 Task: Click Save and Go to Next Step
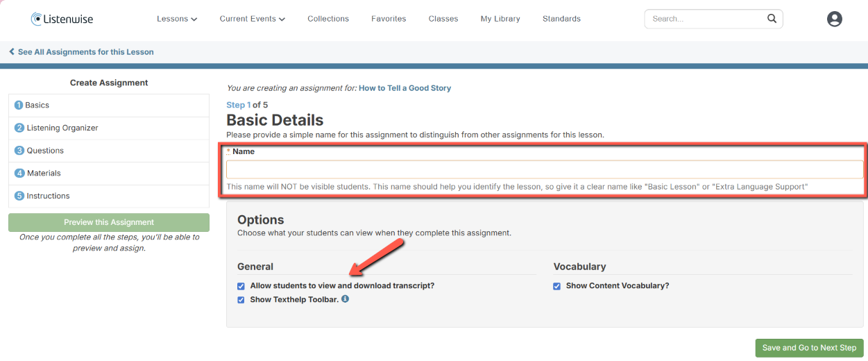pos(808,348)
